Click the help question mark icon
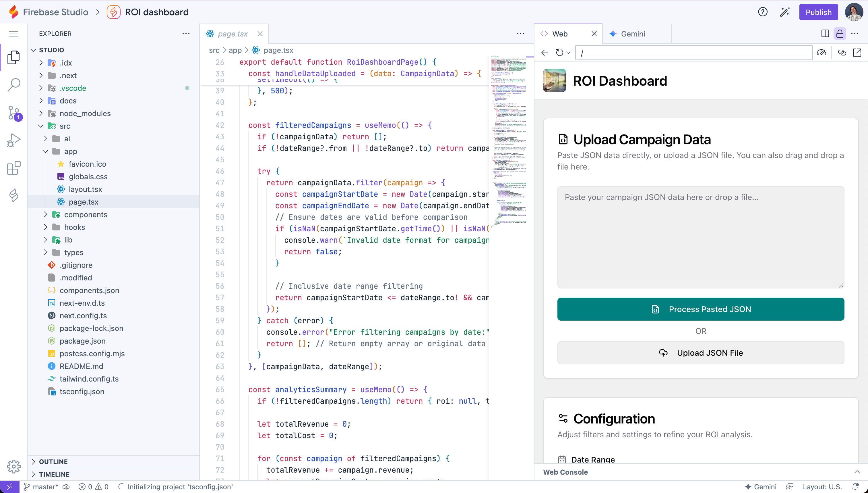 pyautogui.click(x=762, y=12)
